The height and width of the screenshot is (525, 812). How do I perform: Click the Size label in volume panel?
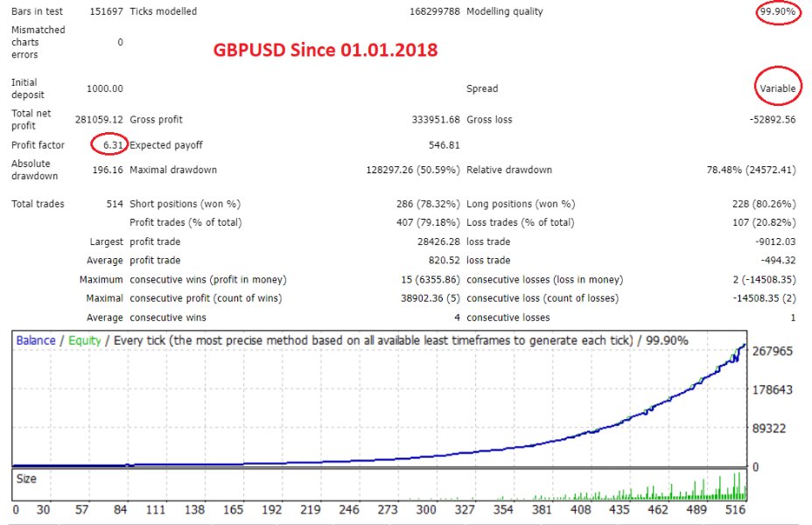[x=26, y=479]
